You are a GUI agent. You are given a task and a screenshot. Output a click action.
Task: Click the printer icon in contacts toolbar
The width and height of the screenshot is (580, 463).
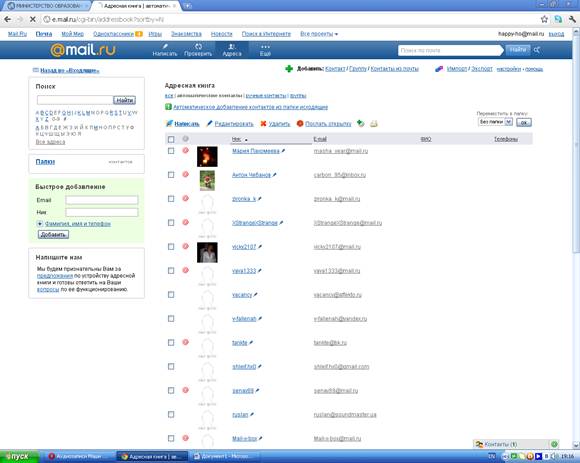(x=374, y=124)
